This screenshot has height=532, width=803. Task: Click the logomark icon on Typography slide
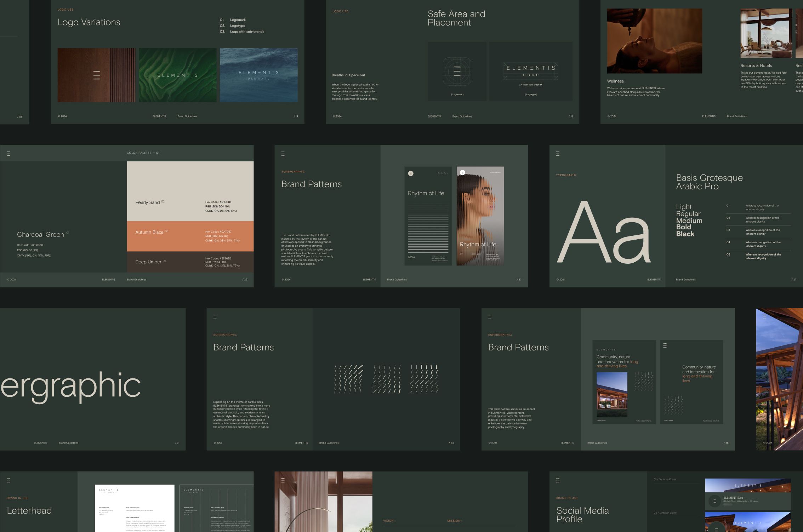[x=558, y=154]
